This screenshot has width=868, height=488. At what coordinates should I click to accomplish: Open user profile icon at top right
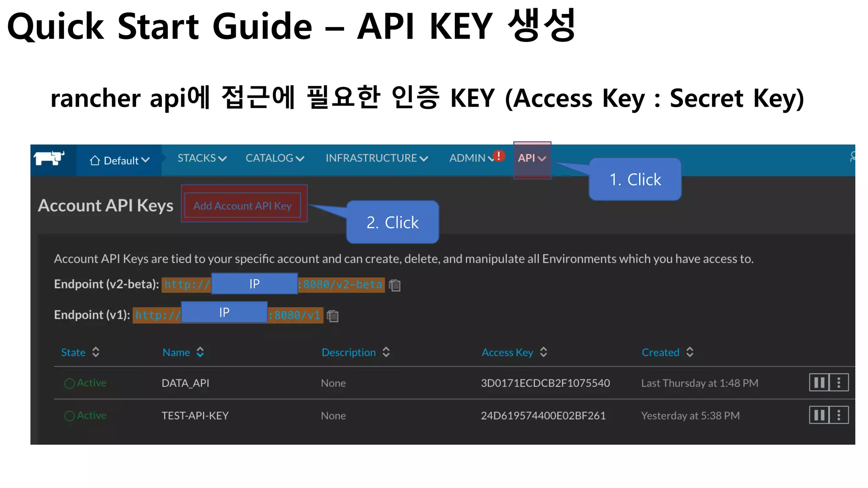click(852, 157)
